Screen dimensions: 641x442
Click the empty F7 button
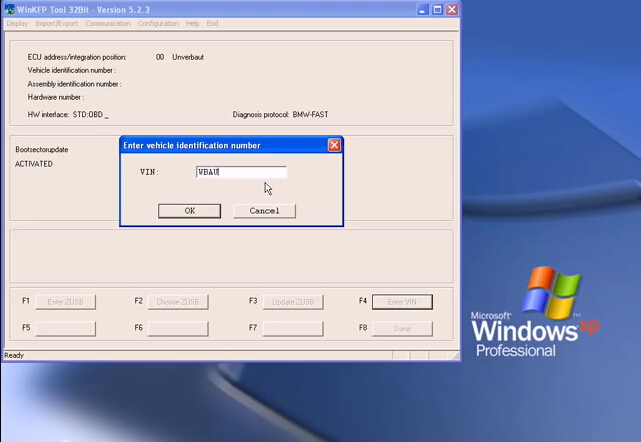[x=293, y=329]
